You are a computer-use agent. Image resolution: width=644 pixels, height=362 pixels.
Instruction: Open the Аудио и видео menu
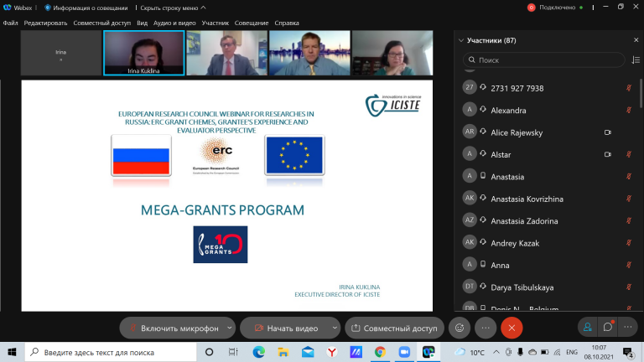point(174,23)
